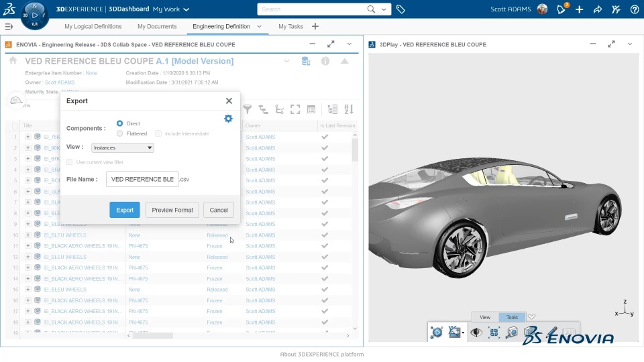The height and width of the screenshot is (362, 644).
Task: Open 3DPlay widget menu chevron
Action: click(x=630, y=44)
